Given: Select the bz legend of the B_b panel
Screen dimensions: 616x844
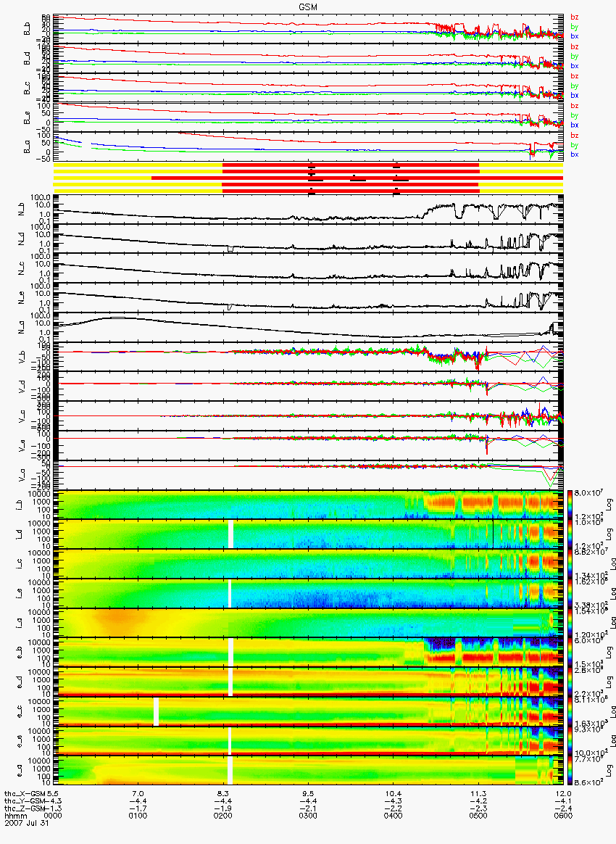Looking at the screenshot, I should pyautogui.click(x=575, y=17).
